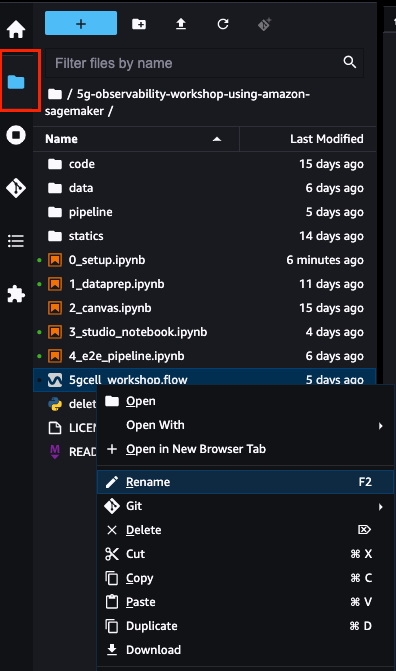Select the 4_e2e_pipeline.ipynb notebook
The width and height of the screenshot is (396, 671).
205,356
